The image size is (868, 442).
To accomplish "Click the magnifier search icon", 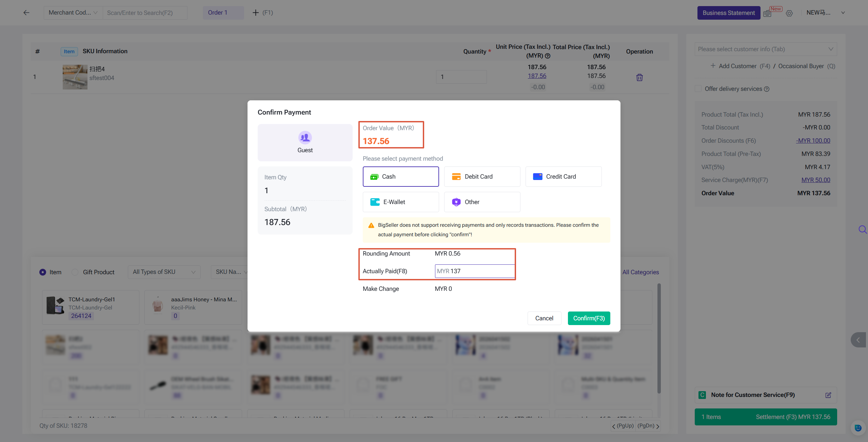I will [x=862, y=229].
